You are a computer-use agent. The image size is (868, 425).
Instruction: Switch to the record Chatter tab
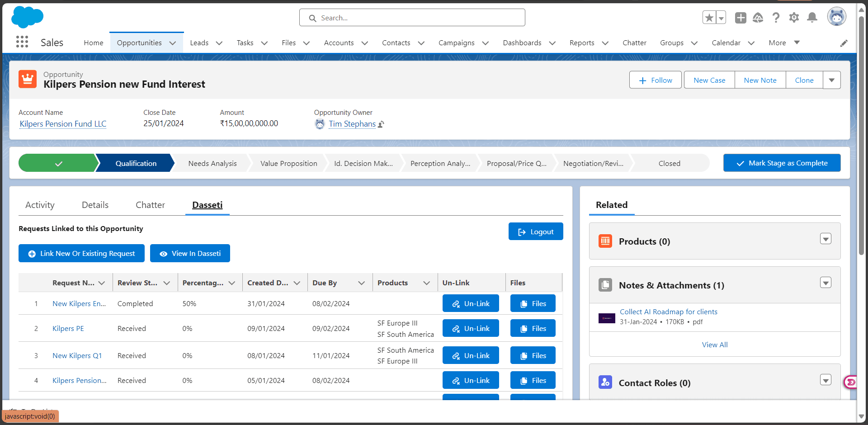click(x=150, y=205)
